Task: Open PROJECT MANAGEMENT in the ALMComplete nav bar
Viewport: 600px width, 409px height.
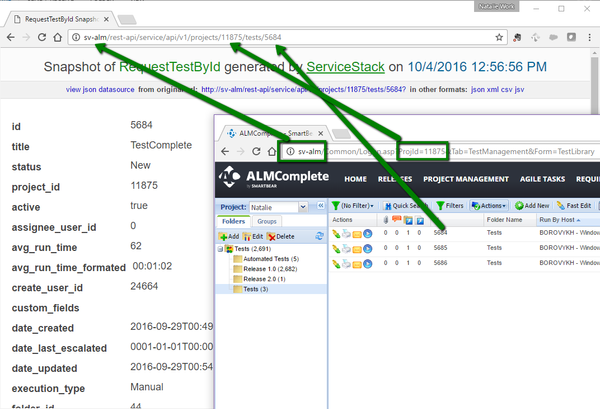Action: coord(466,179)
